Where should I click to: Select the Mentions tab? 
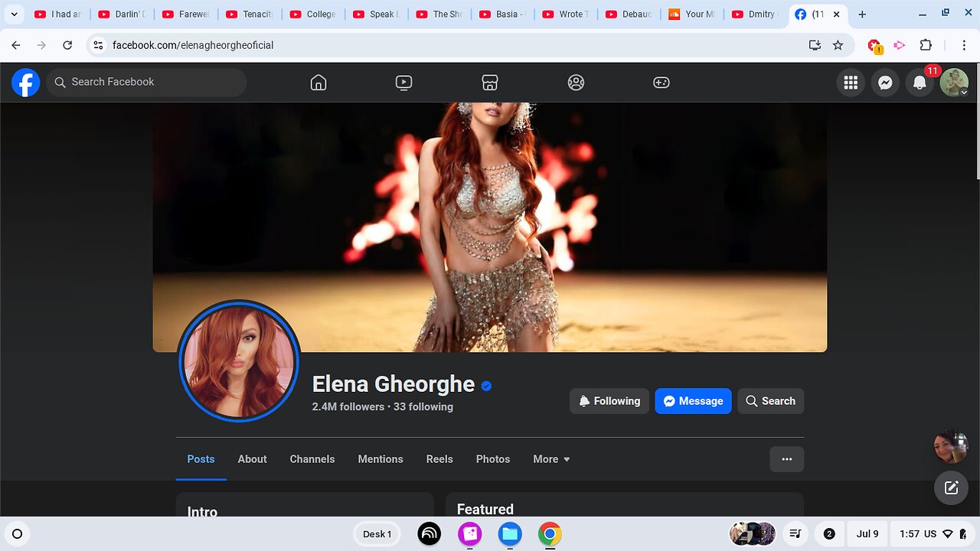(x=381, y=459)
